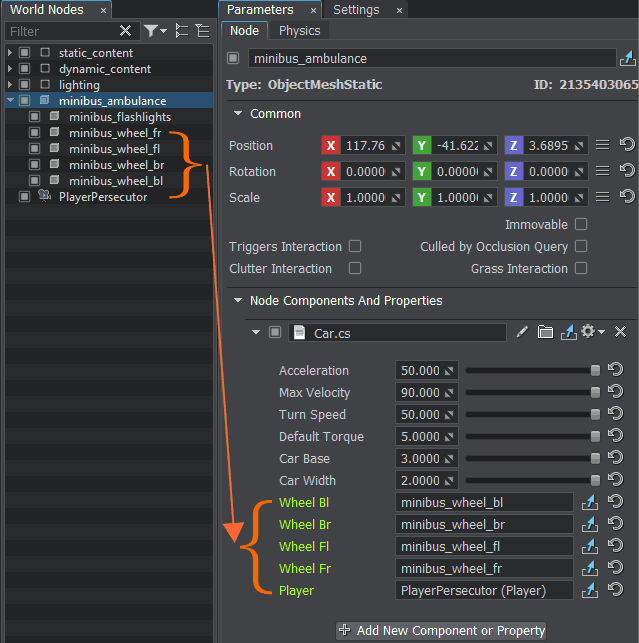
Task: Reset the Position values to default
Action: (x=627, y=145)
